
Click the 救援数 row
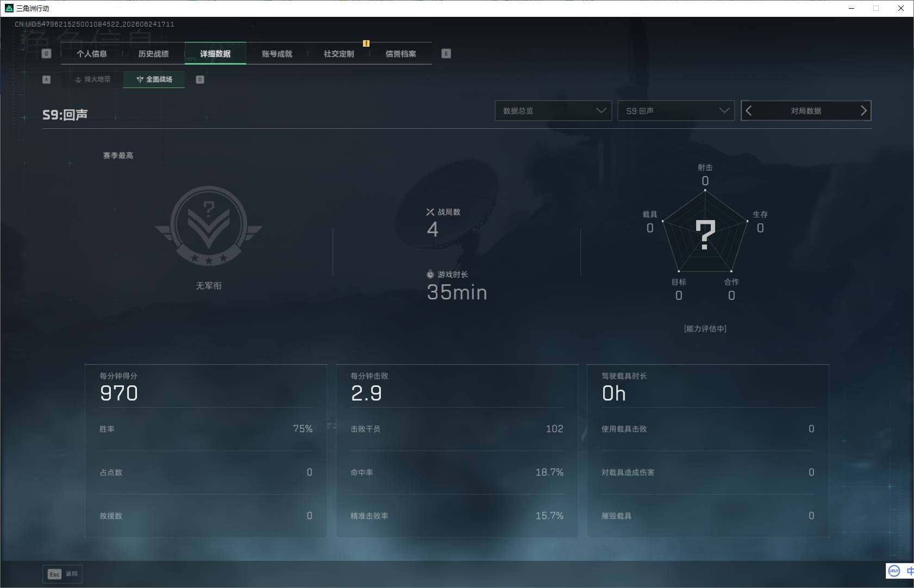(206, 516)
